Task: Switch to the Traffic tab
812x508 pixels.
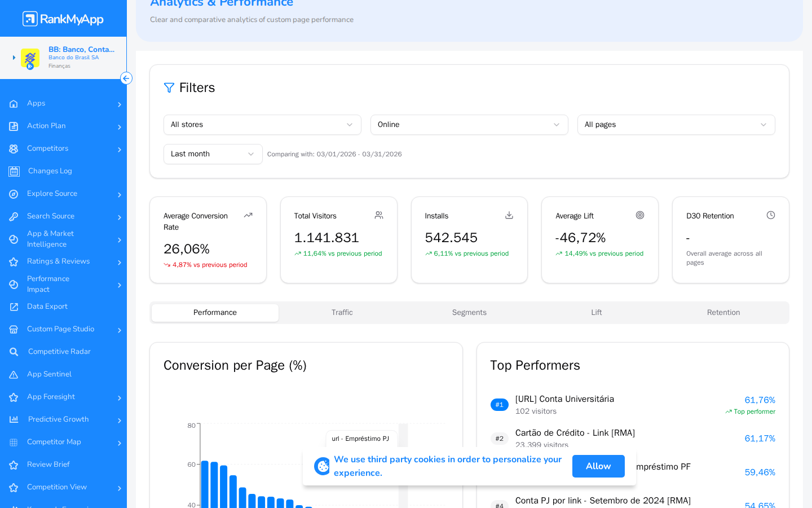Action: click(x=342, y=313)
